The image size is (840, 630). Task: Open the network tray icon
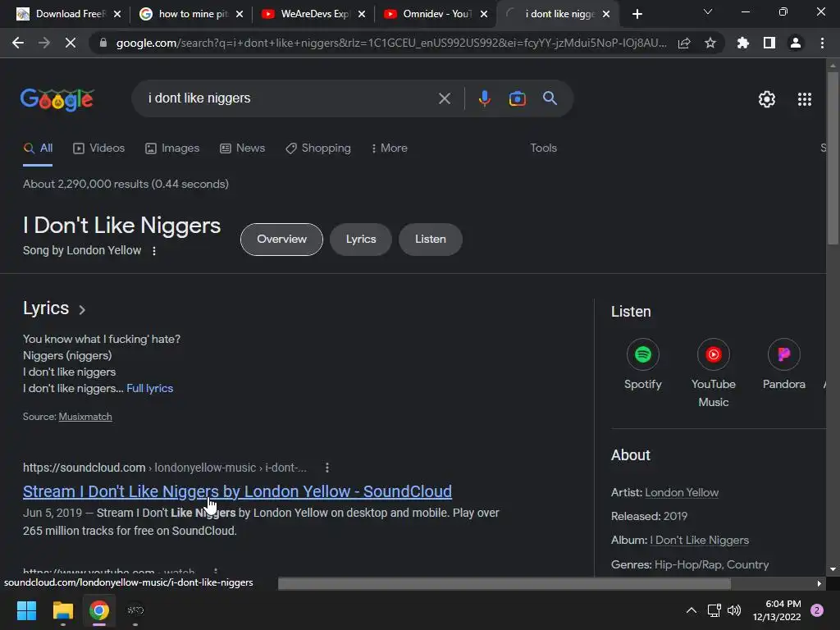714,610
